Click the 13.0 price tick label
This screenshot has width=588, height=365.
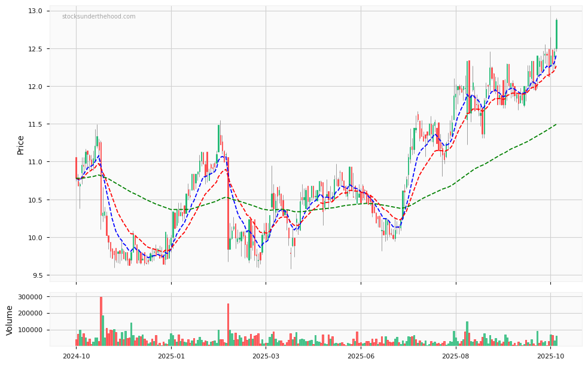(x=34, y=11)
